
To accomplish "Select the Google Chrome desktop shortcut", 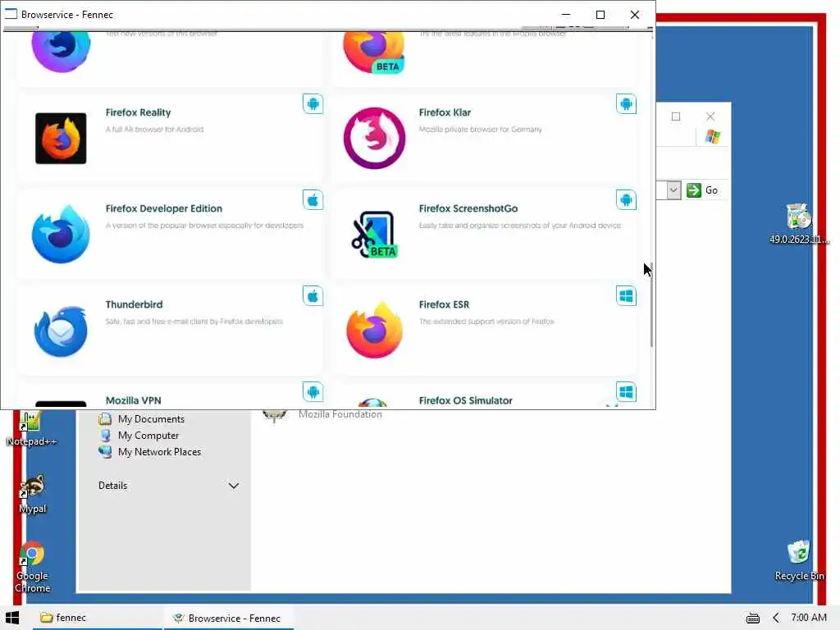I will click(33, 568).
